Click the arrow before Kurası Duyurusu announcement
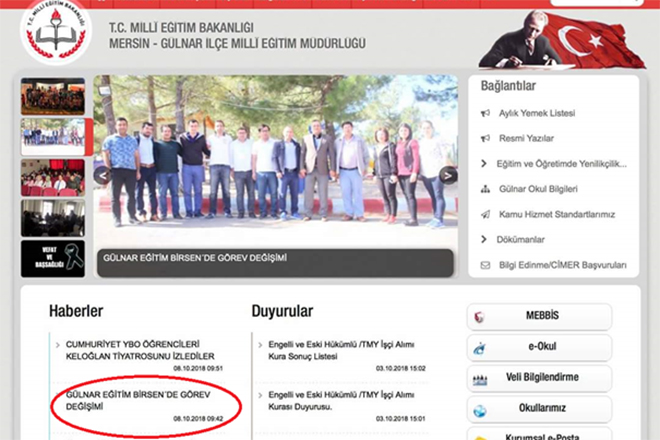660x440 pixels. tap(260, 395)
